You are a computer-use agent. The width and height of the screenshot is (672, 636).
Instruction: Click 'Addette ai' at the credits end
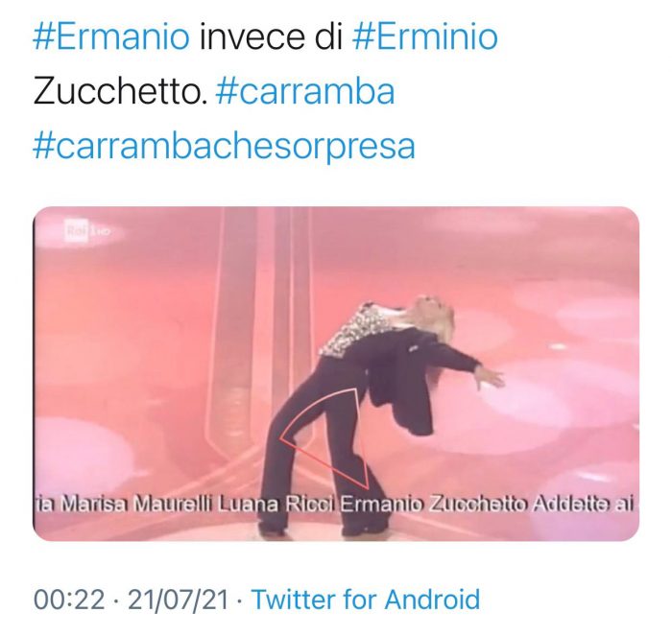(583, 504)
